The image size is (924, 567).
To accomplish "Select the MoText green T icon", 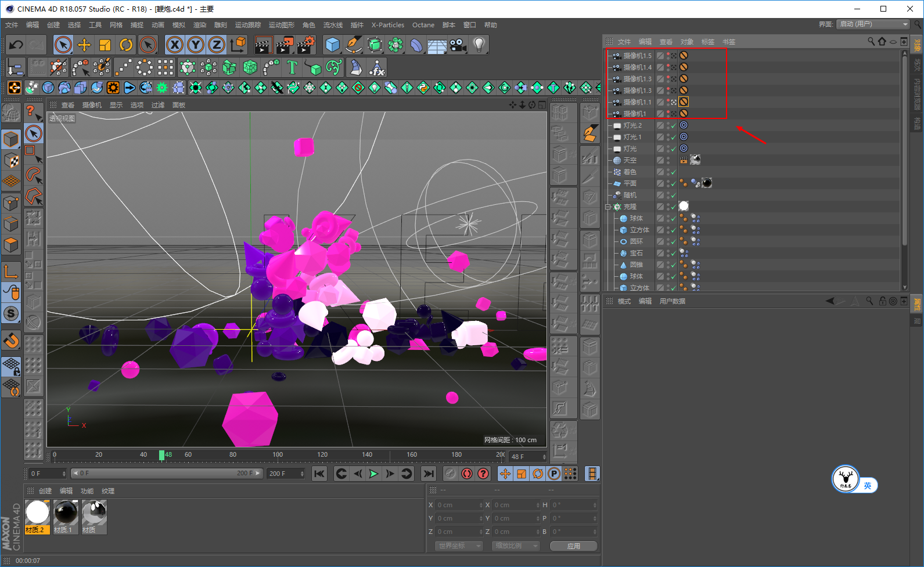I will [x=292, y=68].
